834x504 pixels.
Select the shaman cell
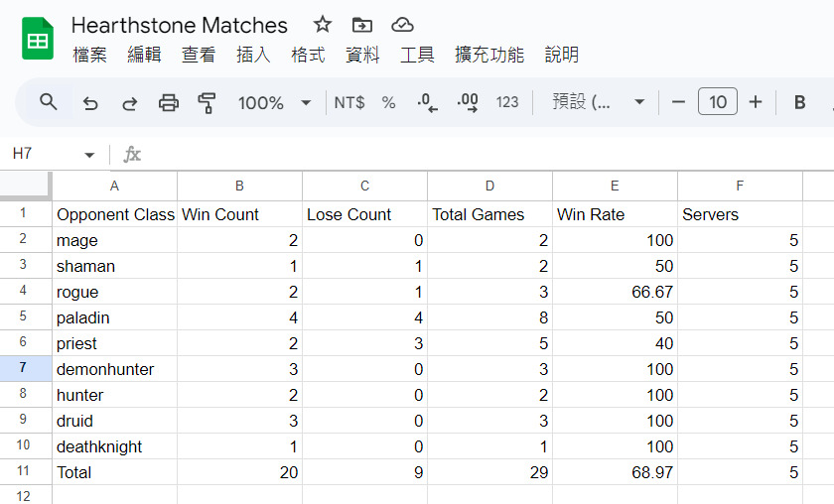[x=114, y=266]
